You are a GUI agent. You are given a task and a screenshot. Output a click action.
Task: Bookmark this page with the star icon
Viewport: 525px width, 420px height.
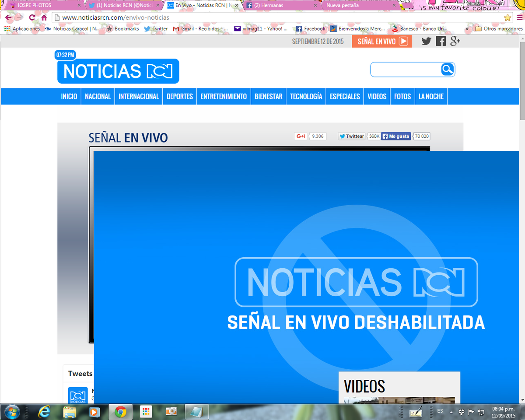click(507, 17)
